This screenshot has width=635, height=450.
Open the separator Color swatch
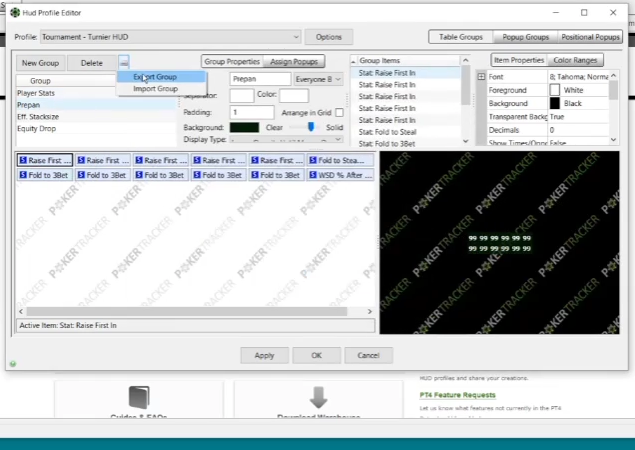pos(294,96)
